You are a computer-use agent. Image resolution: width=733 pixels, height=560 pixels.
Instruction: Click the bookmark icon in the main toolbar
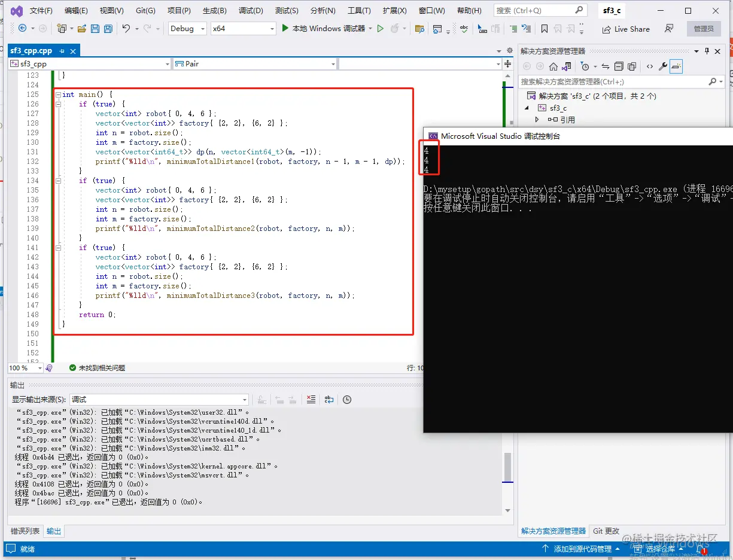point(544,29)
